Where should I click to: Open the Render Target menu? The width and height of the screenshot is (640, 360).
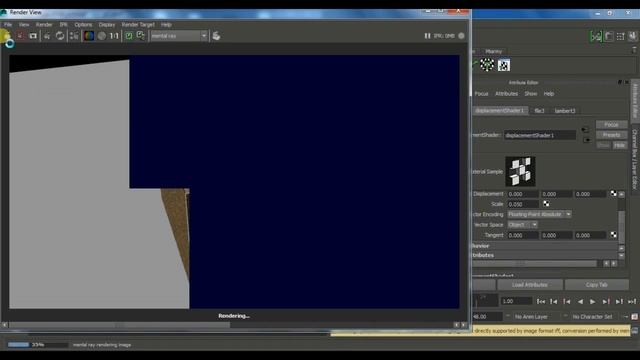tap(138, 24)
